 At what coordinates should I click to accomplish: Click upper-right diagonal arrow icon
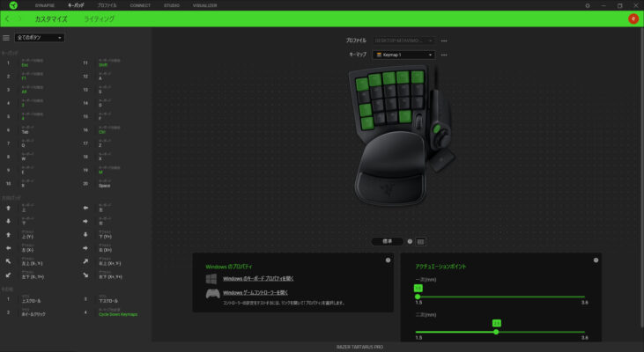click(85, 261)
